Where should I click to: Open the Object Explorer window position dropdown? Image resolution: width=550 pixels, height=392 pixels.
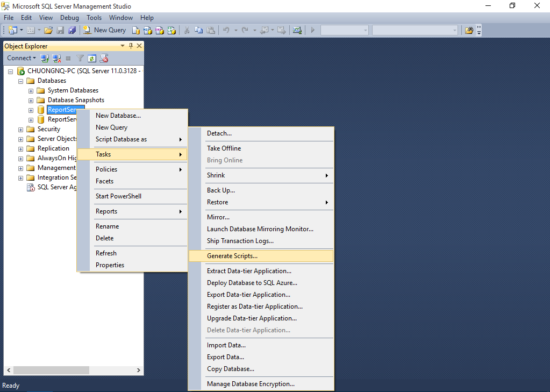click(123, 46)
